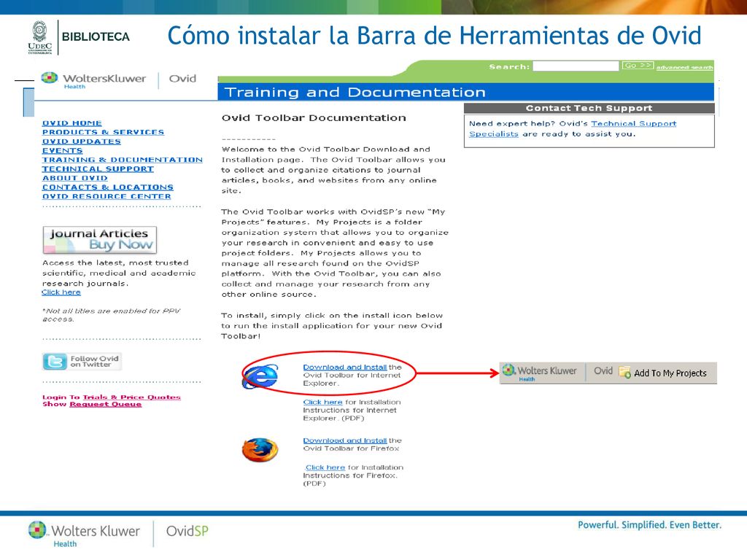Open the Events navigation link
This screenshot has height=560, width=747.
pos(63,150)
